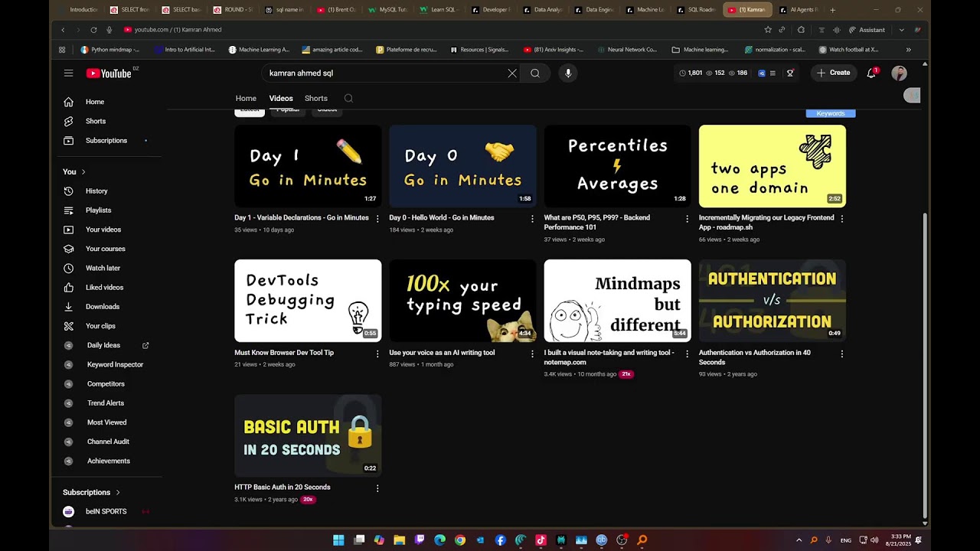The width and height of the screenshot is (980, 551).
Task: Open the taskbar volume icon
Action: pos(875,540)
